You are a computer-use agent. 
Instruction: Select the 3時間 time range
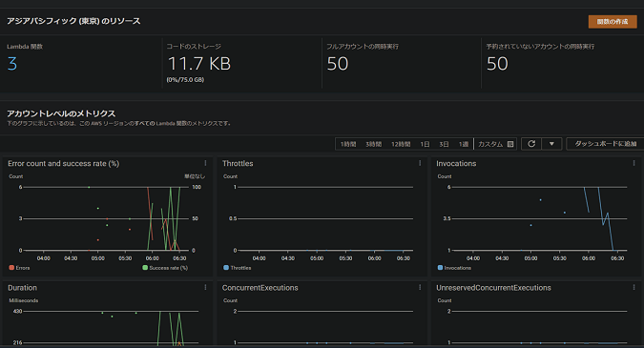tap(374, 144)
